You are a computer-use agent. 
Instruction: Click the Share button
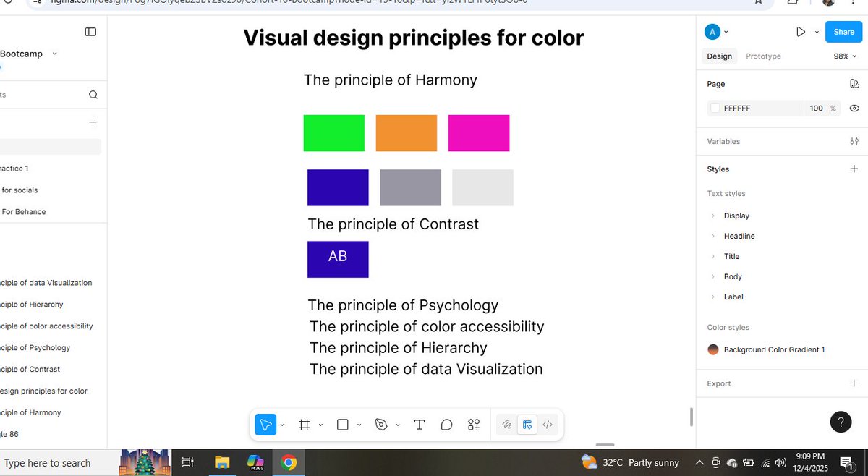click(x=843, y=32)
